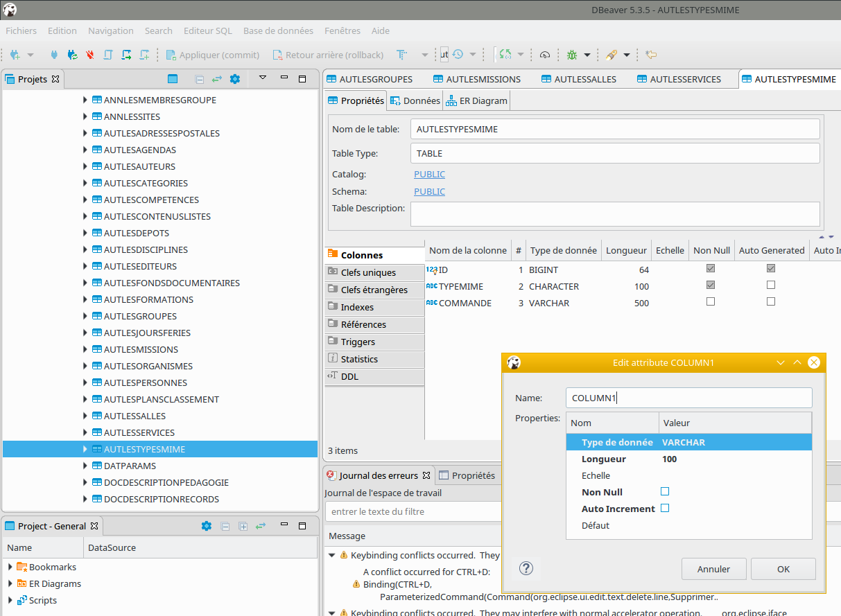This screenshot has height=616, width=841.
Task: Click the reconnect to database icon
Action: (71, 54)
